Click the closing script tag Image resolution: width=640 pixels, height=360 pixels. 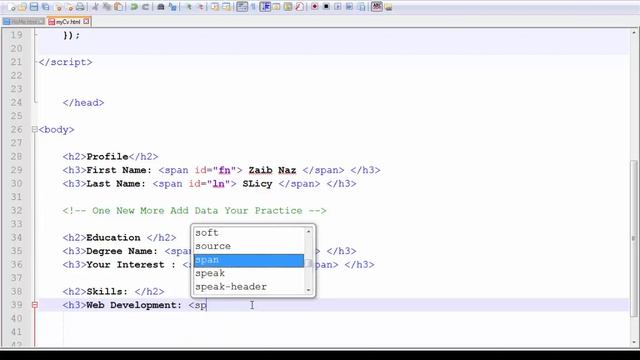pos(65,62)
